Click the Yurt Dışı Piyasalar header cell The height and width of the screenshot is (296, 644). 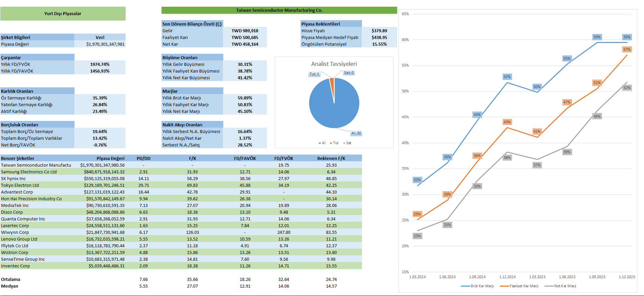(x=63, y=14)
